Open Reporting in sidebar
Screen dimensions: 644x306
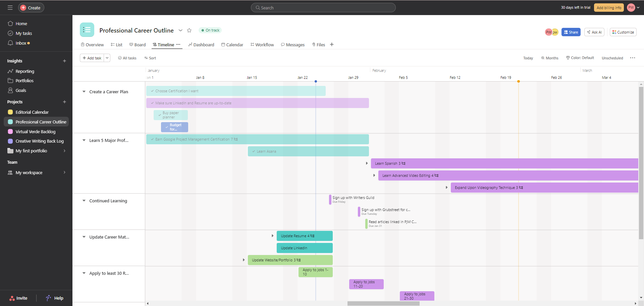tap(24, 71)
